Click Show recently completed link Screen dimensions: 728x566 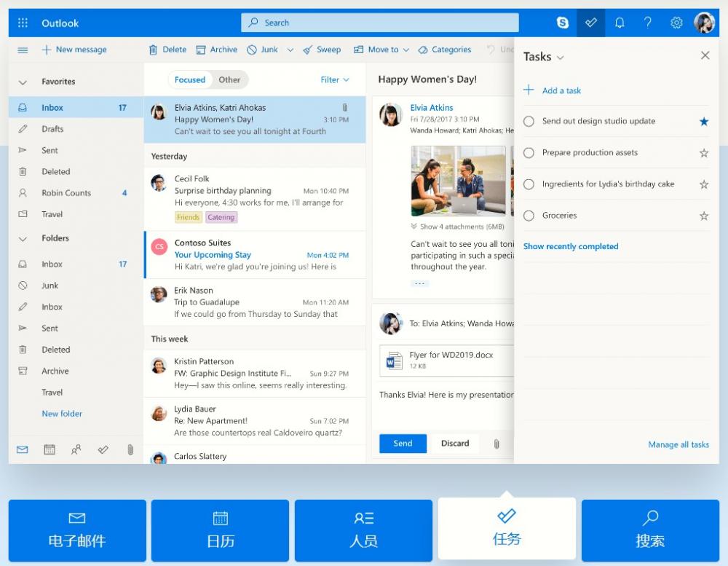[x=571, y=246]
